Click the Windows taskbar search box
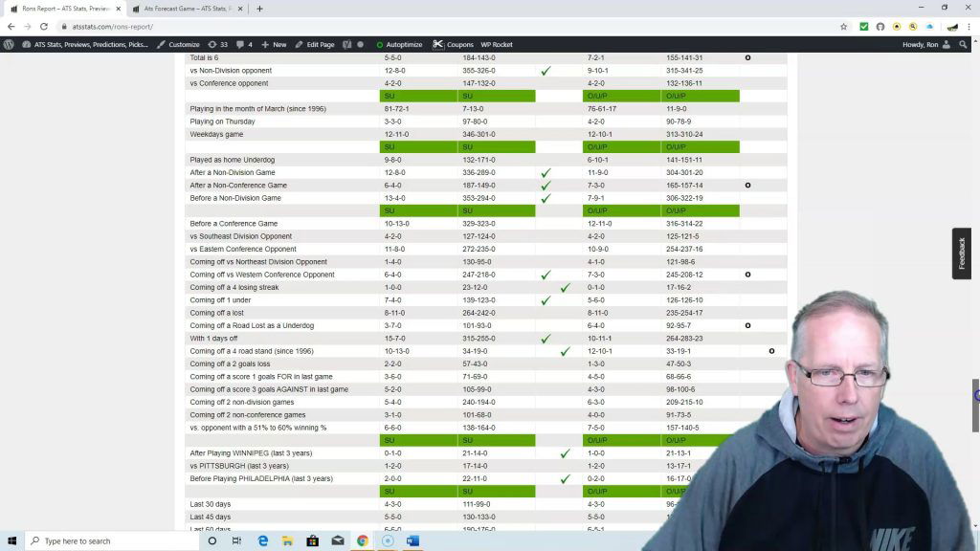Screen dimensions: 980x551 tap(113, 541)
